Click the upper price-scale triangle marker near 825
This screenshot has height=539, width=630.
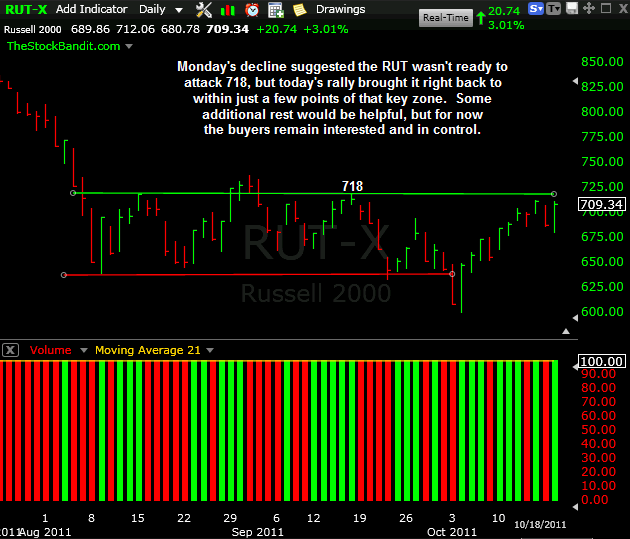point(575,82)
